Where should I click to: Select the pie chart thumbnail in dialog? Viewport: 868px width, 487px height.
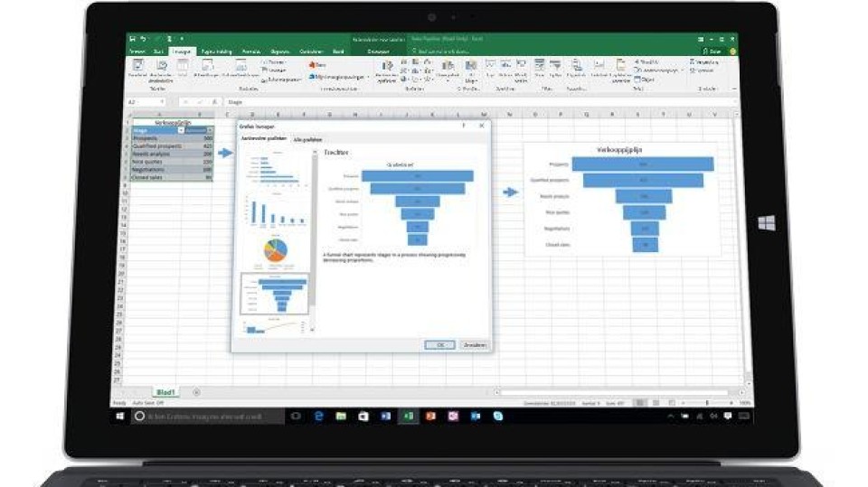click(x=275, y=251)
